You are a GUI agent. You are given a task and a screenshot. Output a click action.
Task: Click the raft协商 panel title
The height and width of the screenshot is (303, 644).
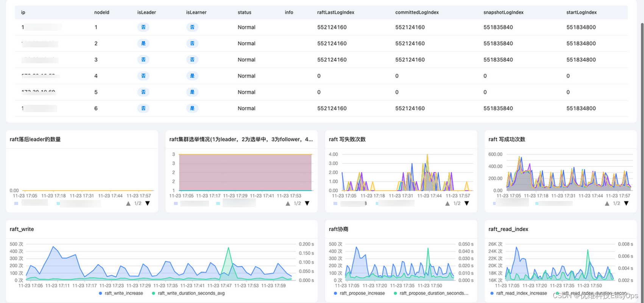338,229
